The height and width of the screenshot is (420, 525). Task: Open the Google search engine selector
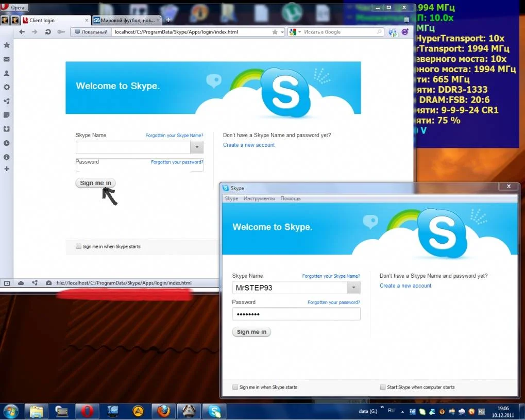pos(295,32)
